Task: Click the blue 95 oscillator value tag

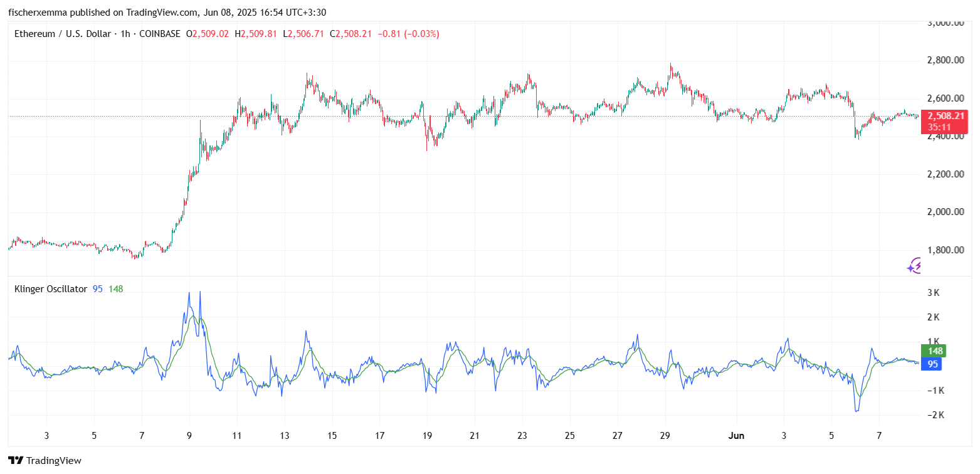Action: tap(932, 364)
